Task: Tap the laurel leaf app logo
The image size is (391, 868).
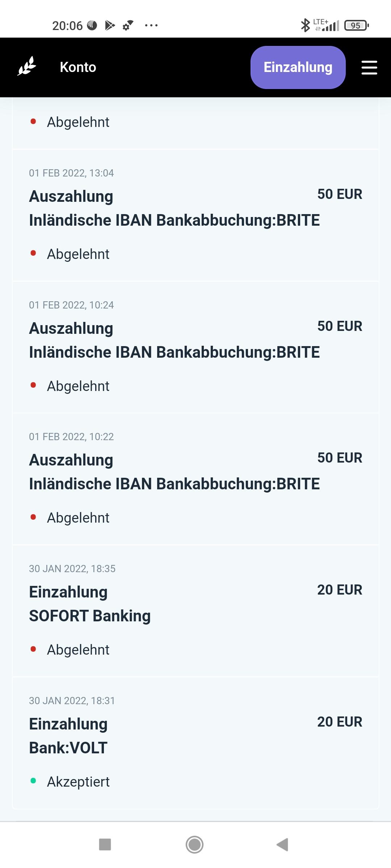Action: pos(27,67)
